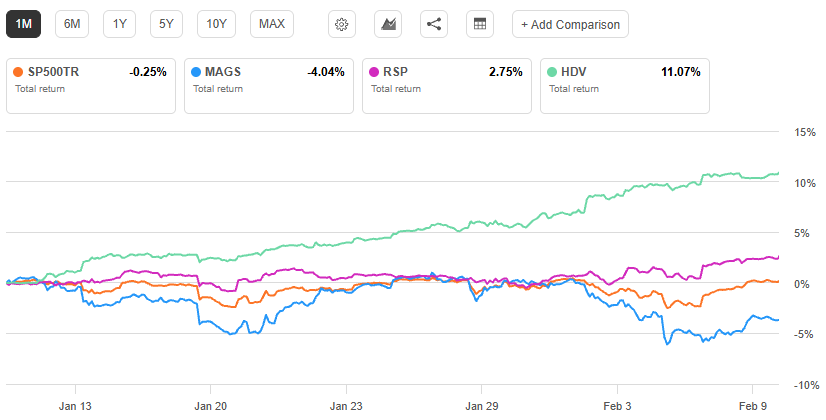Select the 5Y range button

point(166,24)
